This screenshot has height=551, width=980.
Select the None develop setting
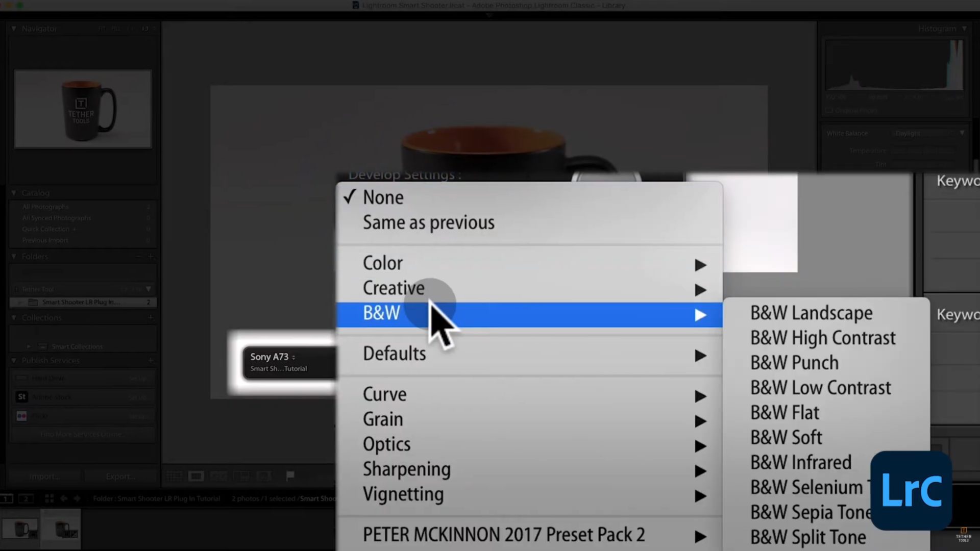tap(529, 197)
